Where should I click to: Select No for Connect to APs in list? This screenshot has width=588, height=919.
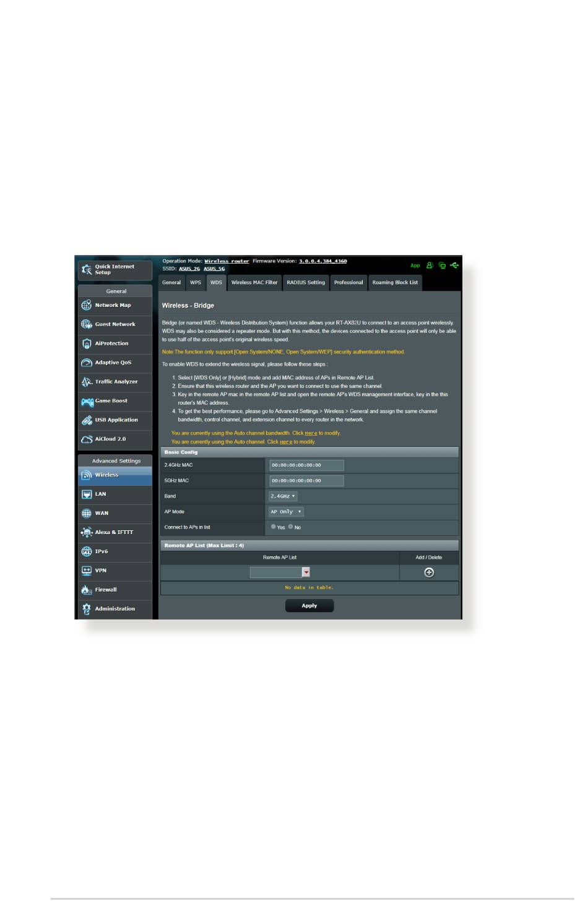pyautogui.click(x=290, y=527)
